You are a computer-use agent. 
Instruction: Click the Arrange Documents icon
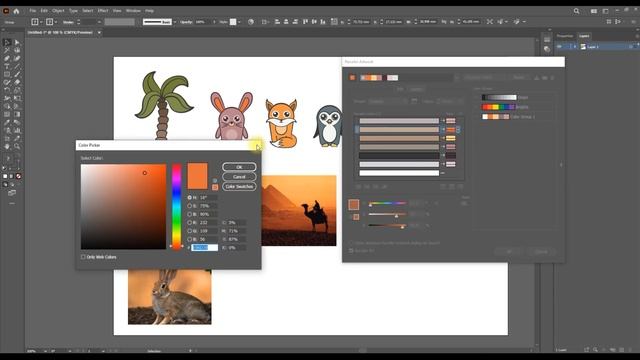(594, 11)
